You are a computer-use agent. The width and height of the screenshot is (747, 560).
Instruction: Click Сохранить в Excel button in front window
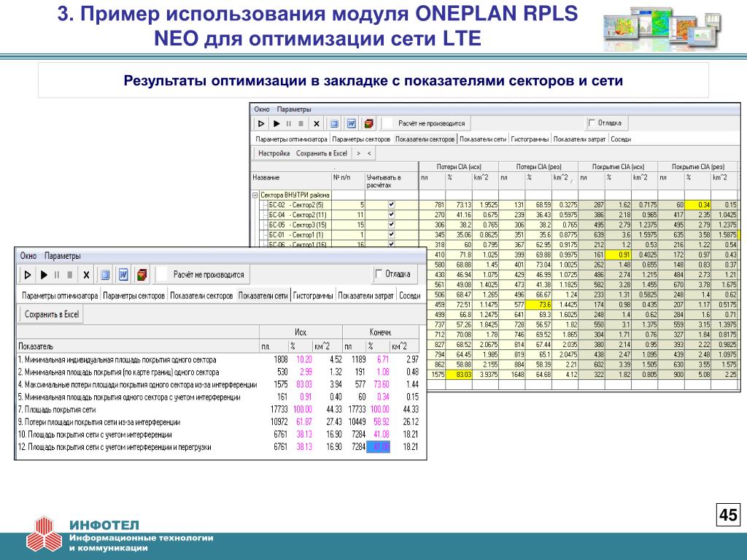click(x=52, y=314)
